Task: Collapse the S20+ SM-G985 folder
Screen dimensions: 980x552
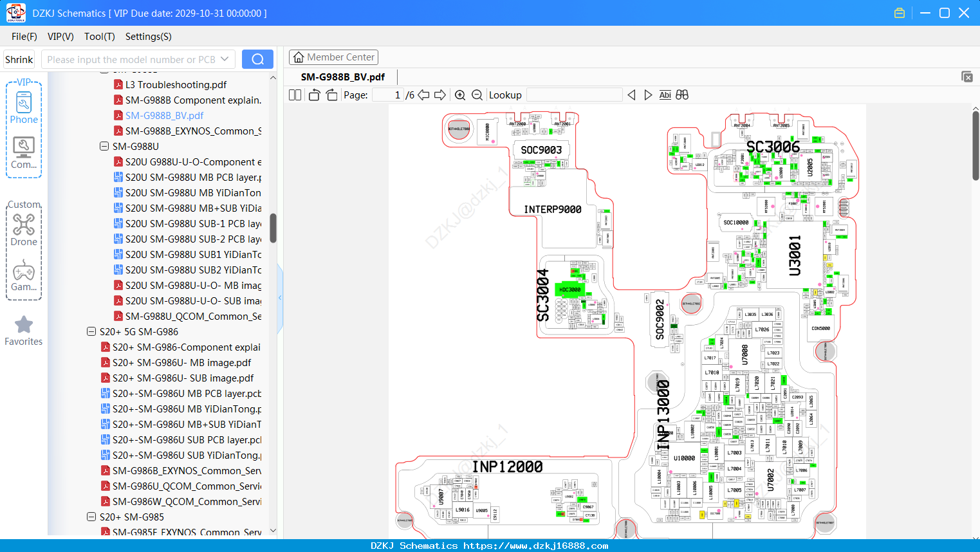Action: coord(91,517)
